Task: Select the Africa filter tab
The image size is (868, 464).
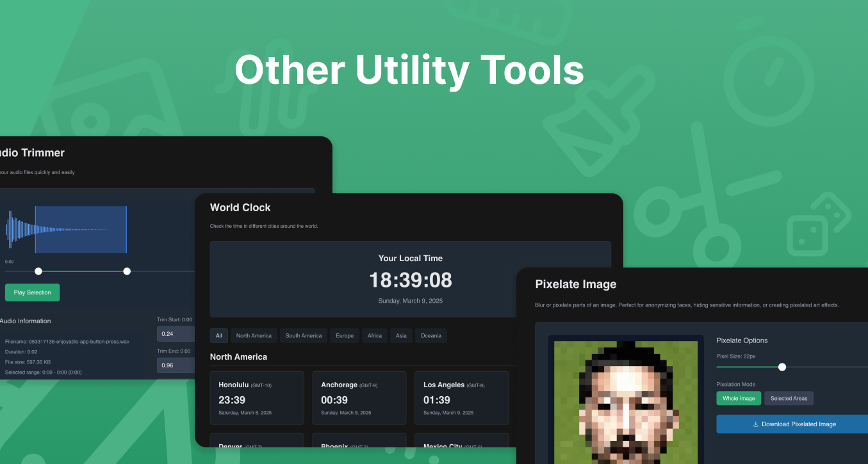Action: pos(375,335)
